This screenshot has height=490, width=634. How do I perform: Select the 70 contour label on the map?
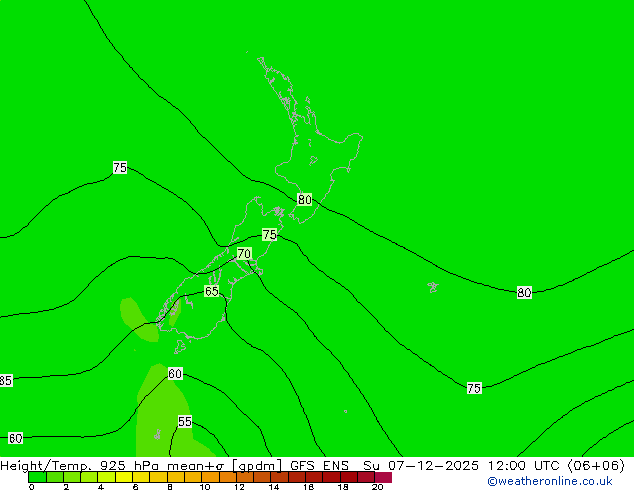click(x=244, y=253)
